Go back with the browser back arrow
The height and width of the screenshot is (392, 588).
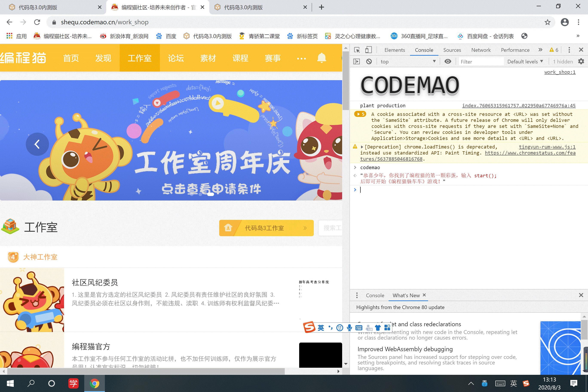[9, 22]
